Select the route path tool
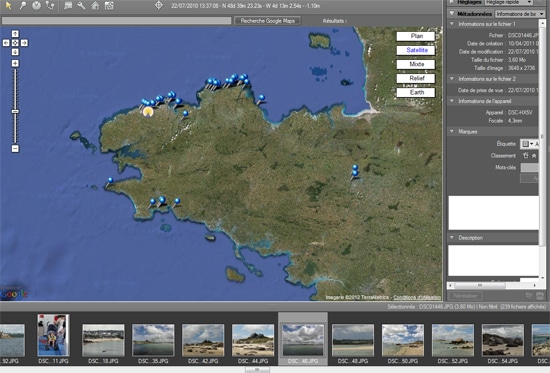550x373 pixels. coord(50,6)
